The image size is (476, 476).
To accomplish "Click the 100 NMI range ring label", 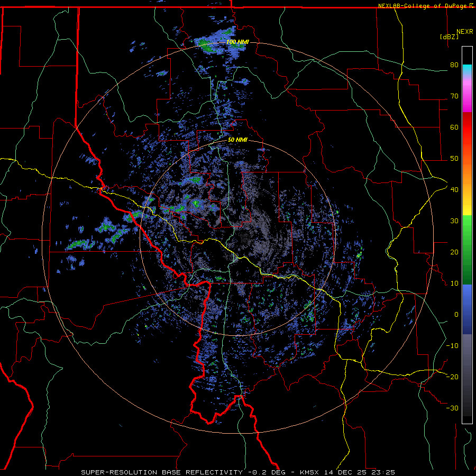I will click(237, 42).
